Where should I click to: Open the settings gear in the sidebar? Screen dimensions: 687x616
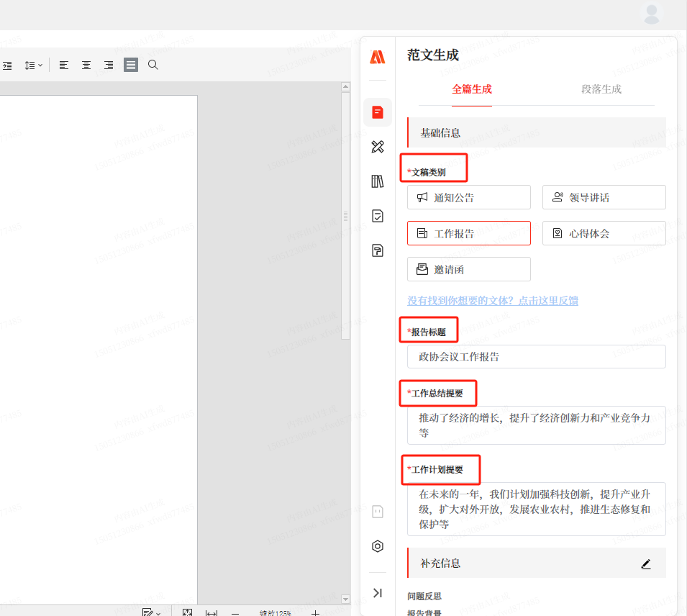[x=377, y=546]
